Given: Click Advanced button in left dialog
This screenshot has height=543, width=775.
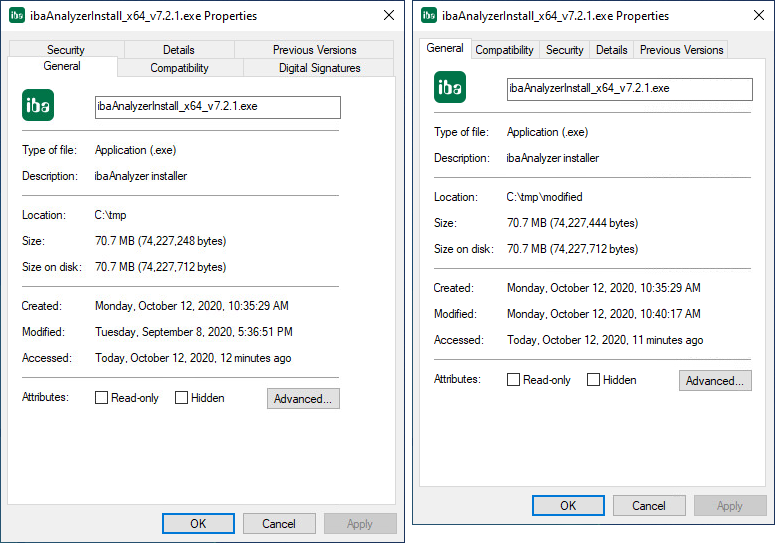Looking at the screenshot, I should pyautogui.click(x=303, y=398).
